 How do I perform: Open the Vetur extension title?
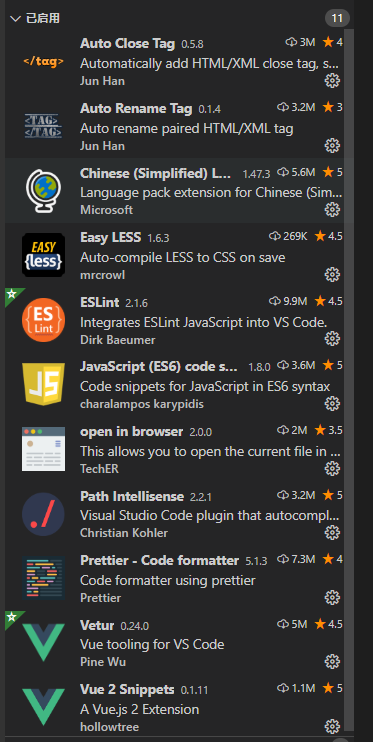(x=97, y=625)
